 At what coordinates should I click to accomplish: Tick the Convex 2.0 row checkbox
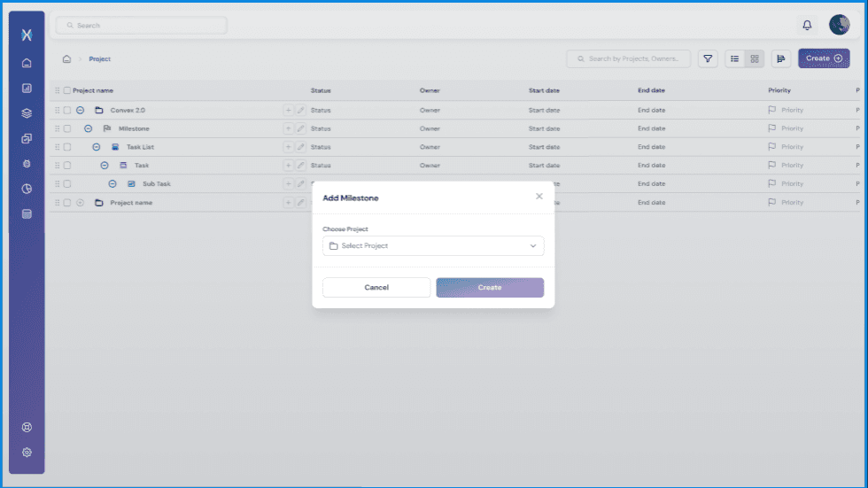(67, 110)
